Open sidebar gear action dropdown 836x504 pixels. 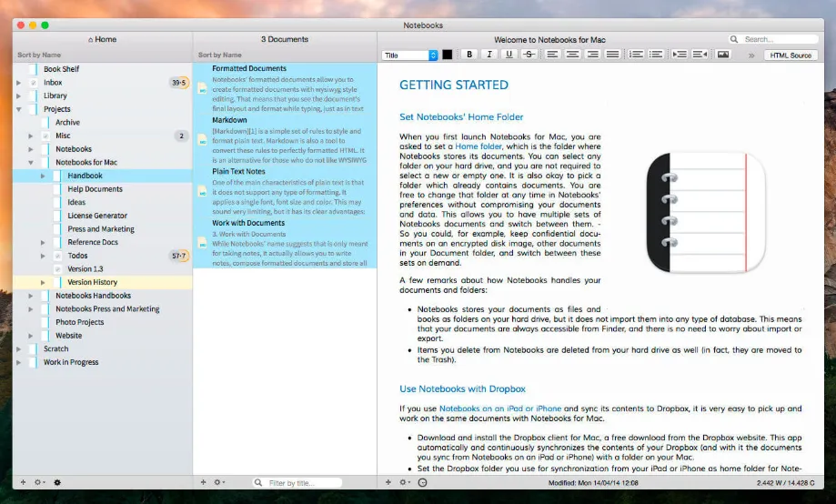pos(39,482)
